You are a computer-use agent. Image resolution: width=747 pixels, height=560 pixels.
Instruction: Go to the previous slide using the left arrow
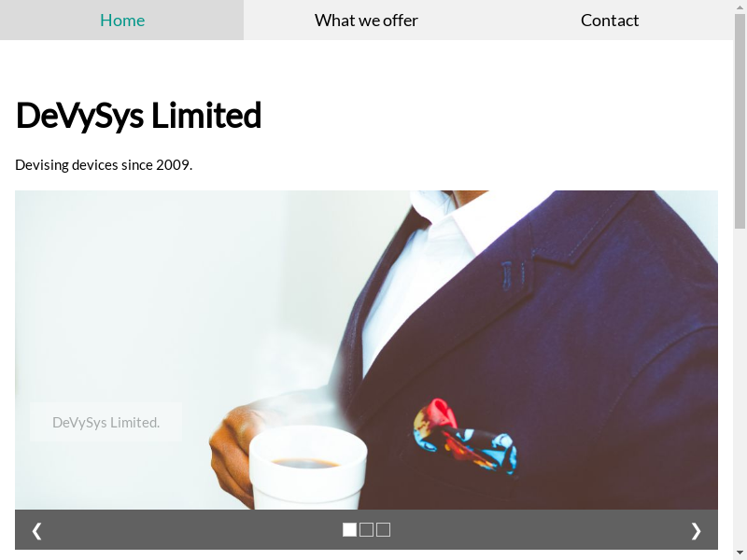(36, 530)
